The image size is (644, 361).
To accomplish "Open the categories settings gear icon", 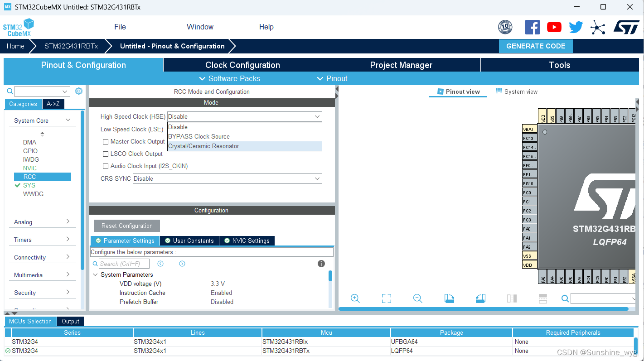I will click(x=79, y=91).
